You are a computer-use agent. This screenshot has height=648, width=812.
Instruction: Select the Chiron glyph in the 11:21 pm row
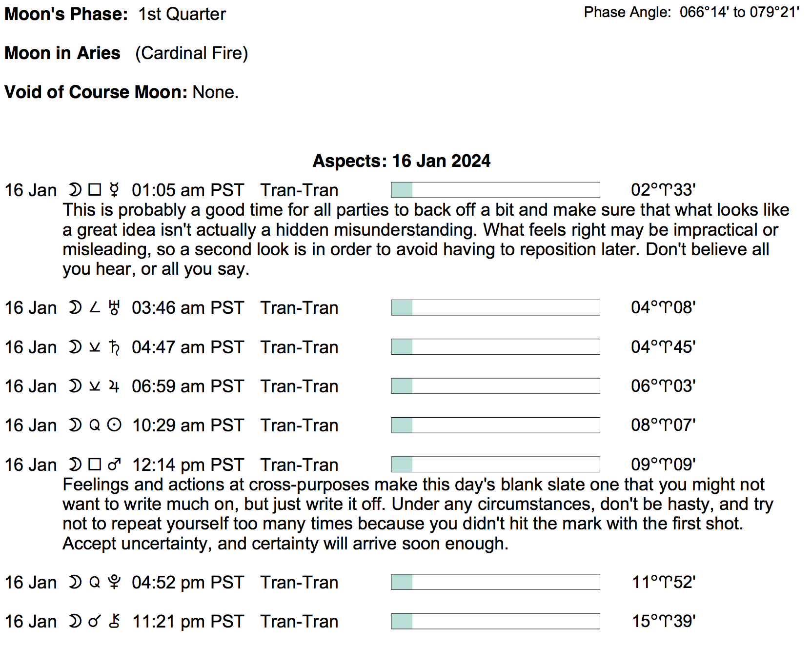pyautogui.click(x=114, y=621)
